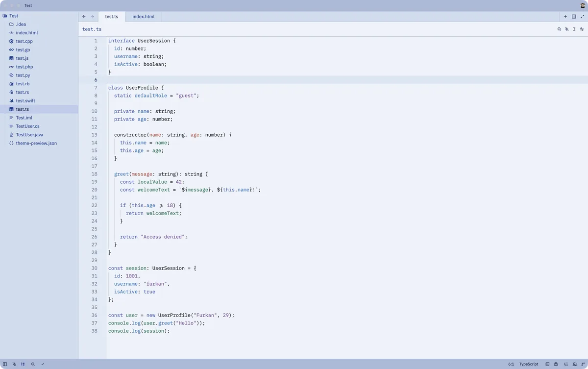This screenshot has height=369, width=588.
Task: Toggle the text cursor selection icon
Action: click(574, 29)
